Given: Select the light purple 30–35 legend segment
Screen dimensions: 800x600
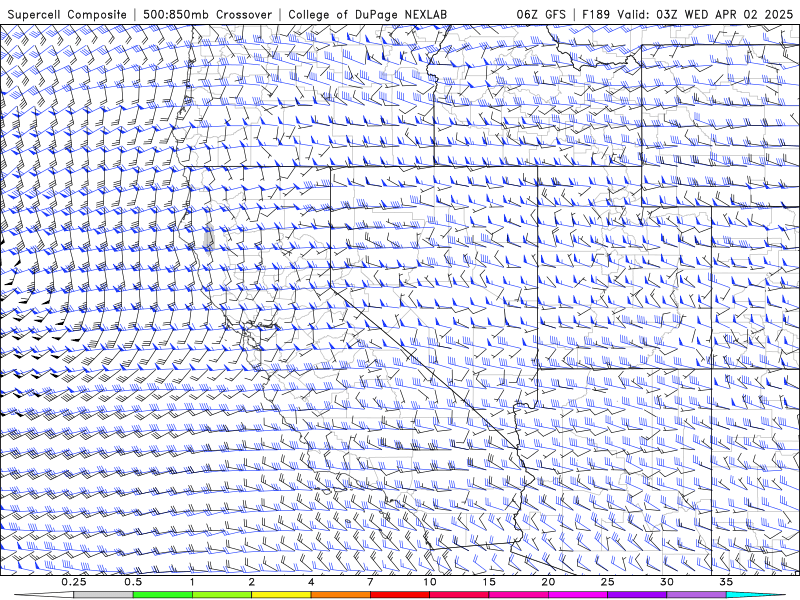Looking at the screenshot, I should 696,595.
